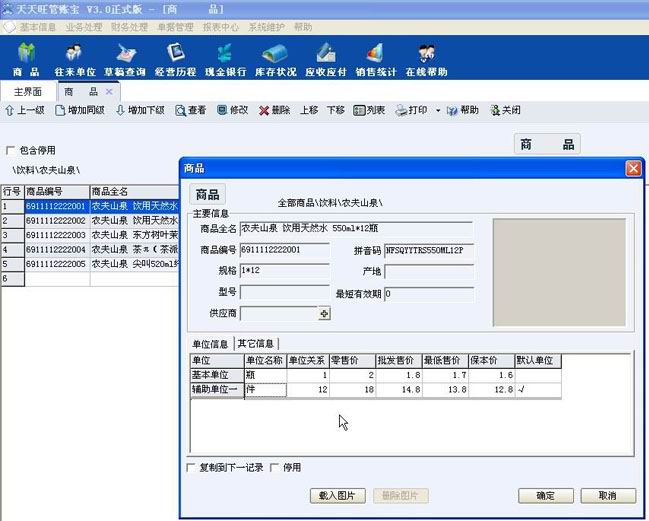
Task: Click the 最短有效期 input field
Action: click(429, 294)
